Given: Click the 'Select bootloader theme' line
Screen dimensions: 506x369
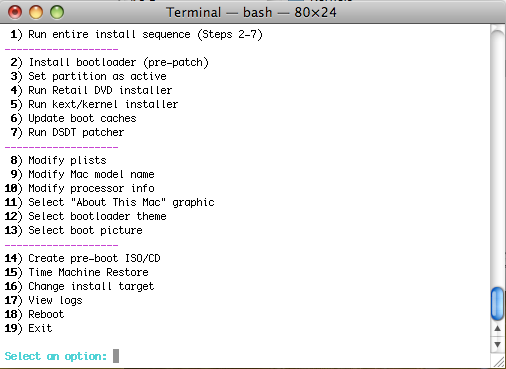Looking at the screenshot, I should click(x=85, y=216).
